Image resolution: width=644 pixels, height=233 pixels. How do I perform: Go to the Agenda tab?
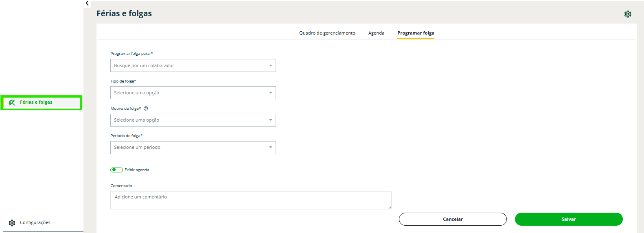pyautogui.click(x=376, y=33)
